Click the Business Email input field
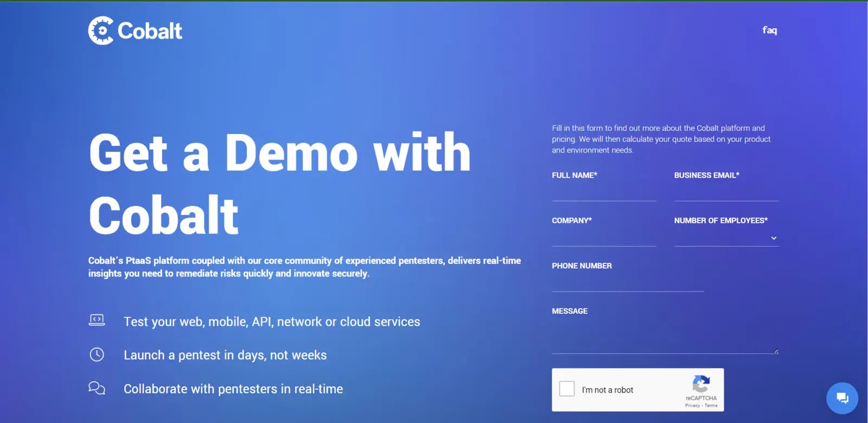 tap(726, 192)
